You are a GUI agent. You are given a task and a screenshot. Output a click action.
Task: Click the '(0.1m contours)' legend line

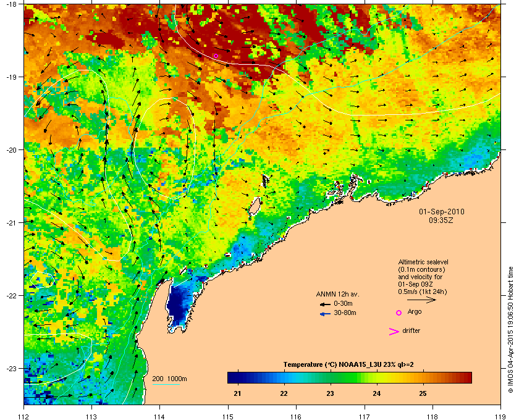pos(421,269)
